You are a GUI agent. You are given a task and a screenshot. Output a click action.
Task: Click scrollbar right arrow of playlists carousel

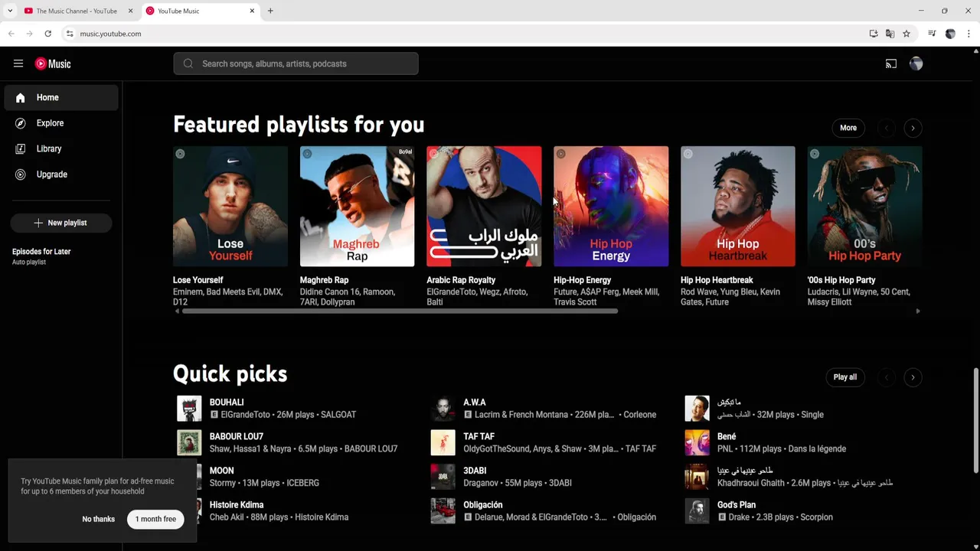(x=918, y=311)
